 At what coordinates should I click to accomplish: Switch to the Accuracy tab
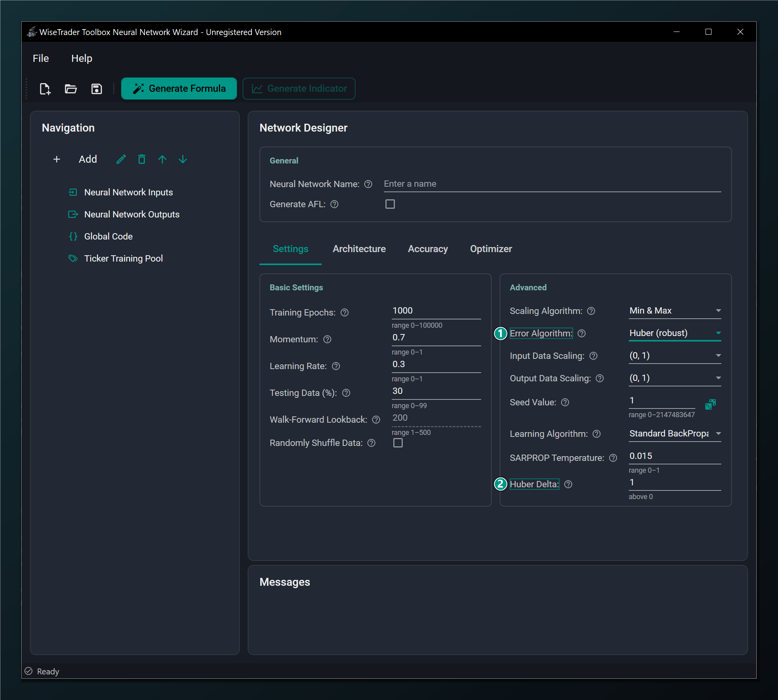[428, 249]
